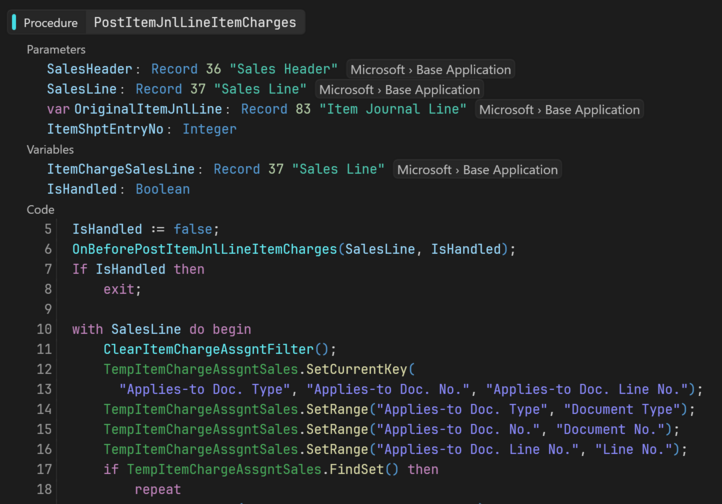Select the SalesHeader parameter name
This screenshot has width=722, height=504.
[x=89, y=69]
